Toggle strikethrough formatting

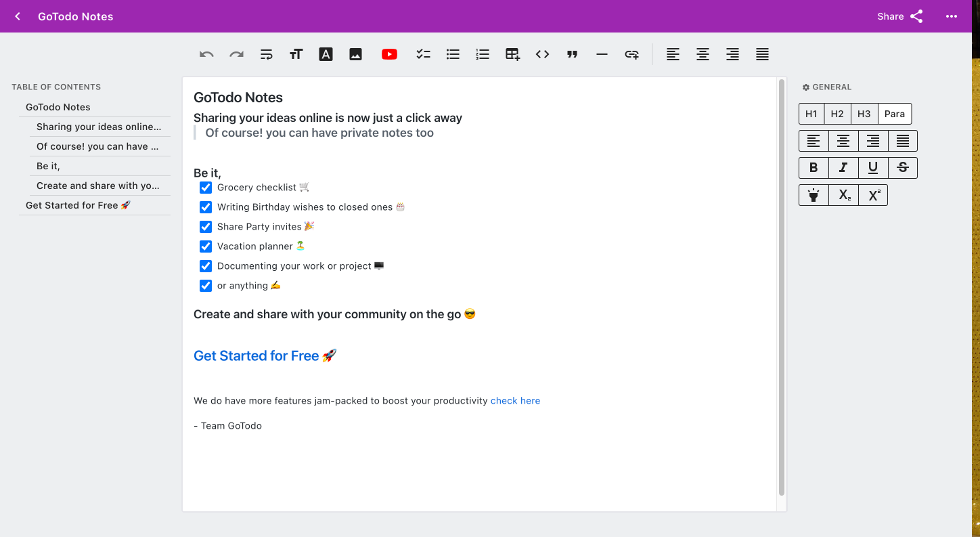tap(903, 168)
